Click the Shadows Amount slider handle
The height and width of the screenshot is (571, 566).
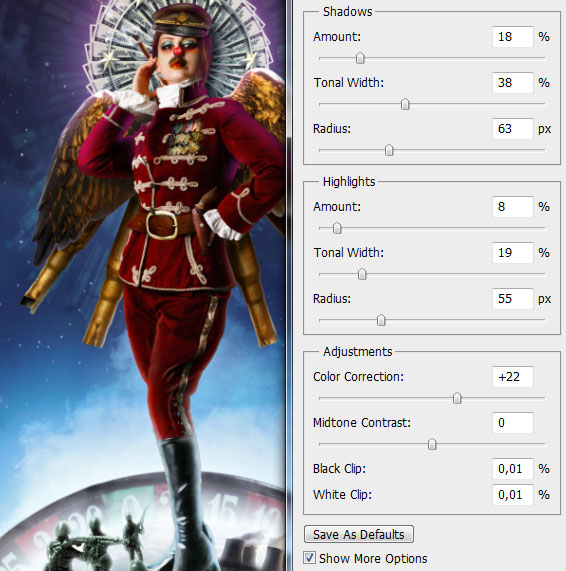360,58
